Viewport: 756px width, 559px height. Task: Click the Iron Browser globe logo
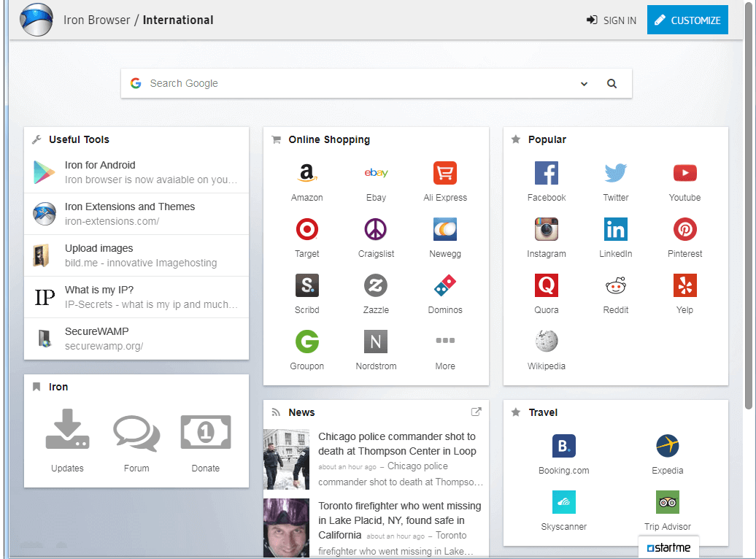36,20
